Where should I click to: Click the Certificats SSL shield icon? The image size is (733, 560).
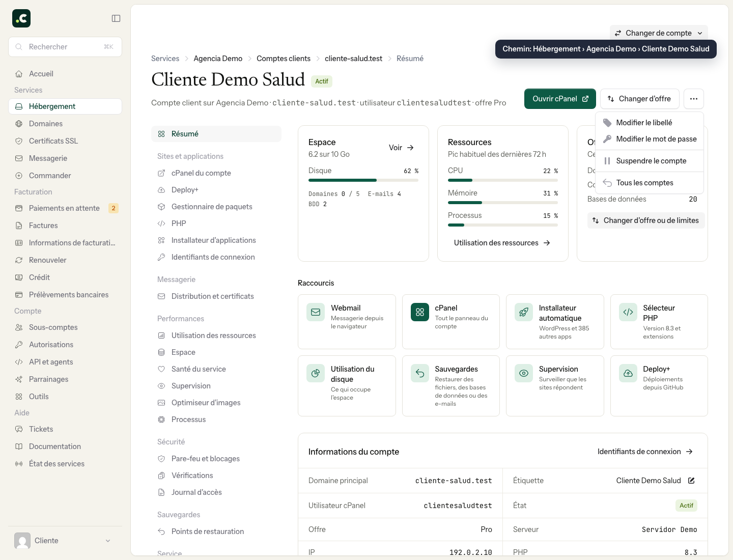point(19,141)
